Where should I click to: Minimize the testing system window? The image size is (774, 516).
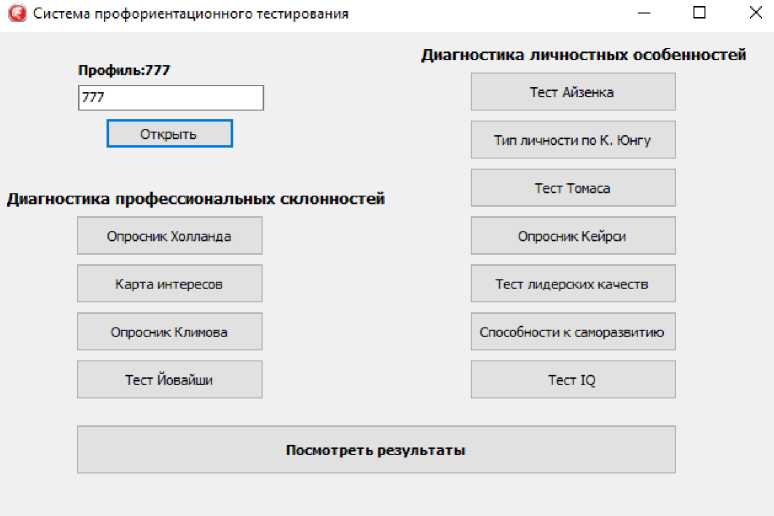click(x=644, y=13)
